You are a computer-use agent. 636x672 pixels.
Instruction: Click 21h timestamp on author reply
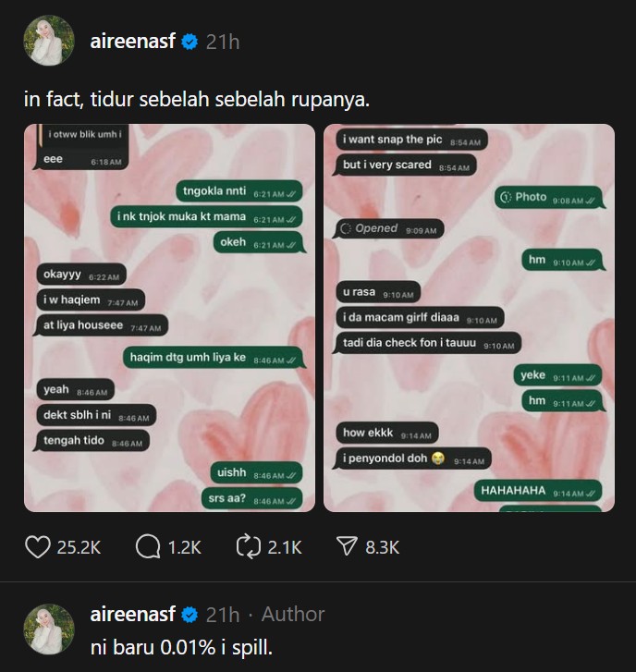click(223, 614)
